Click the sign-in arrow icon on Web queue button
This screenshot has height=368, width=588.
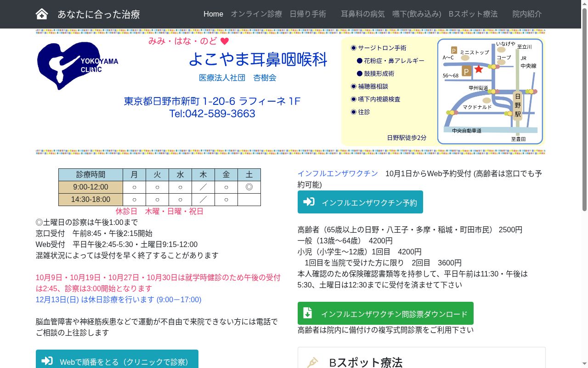click(x=47, y=361)
